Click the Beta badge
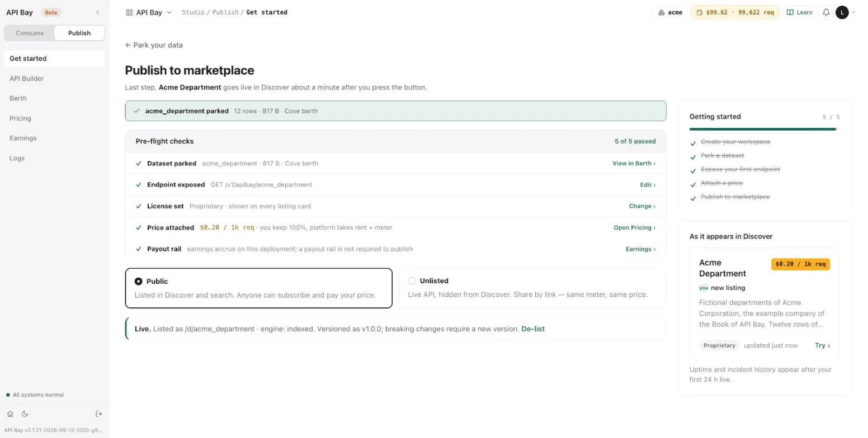868x438 pixels. click(51, 12)
